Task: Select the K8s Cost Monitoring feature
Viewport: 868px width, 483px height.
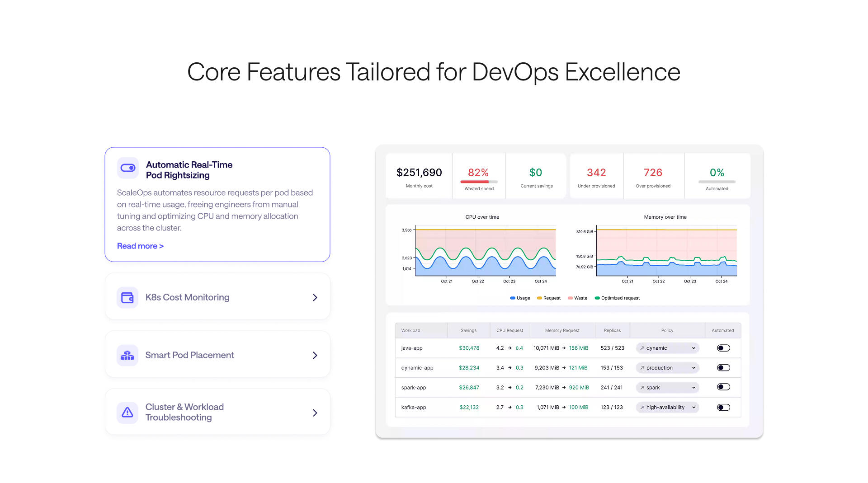Action: coord(217,297)
